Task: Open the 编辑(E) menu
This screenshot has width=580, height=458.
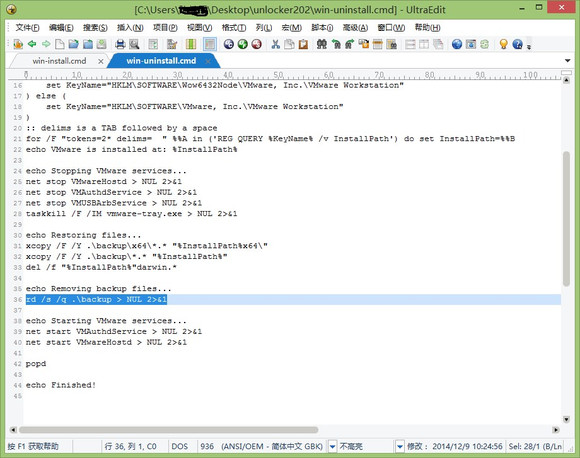Action: 61,28
